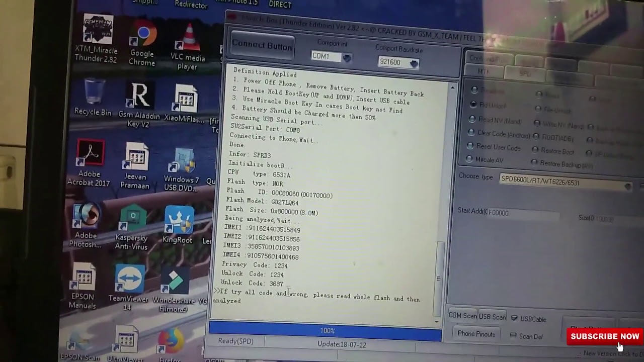Click the Update:18-07-12 status text
Screen dimensions: 644x362
tap(342, 344)
